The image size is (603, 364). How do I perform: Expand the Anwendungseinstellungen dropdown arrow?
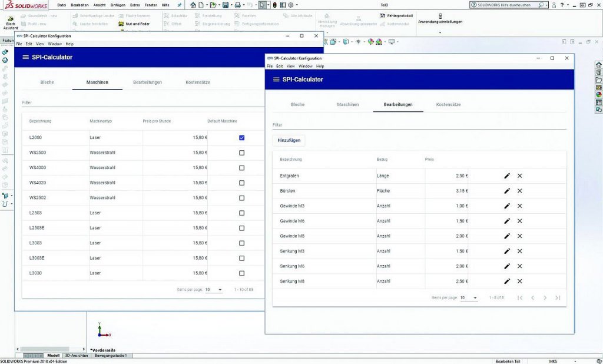440,33
